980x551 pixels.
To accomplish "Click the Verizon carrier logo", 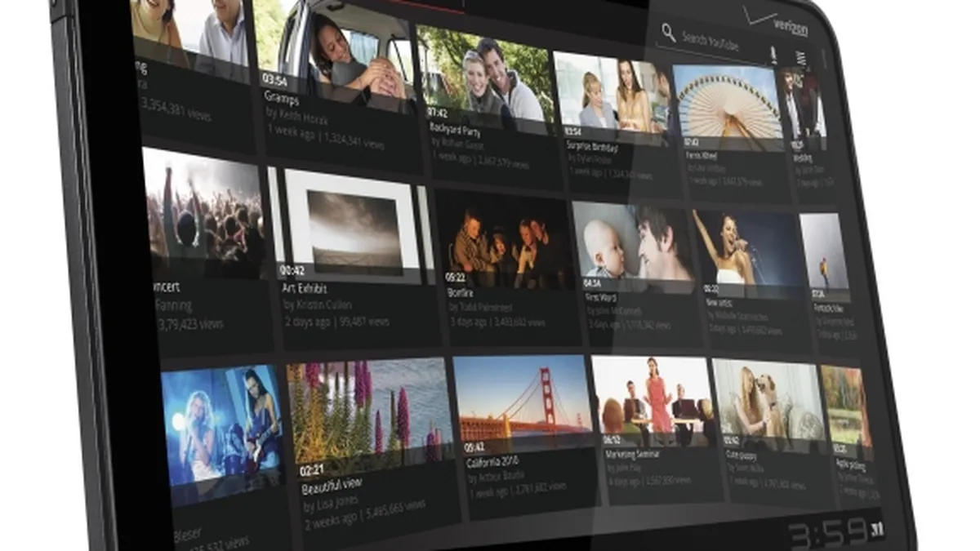I will tap(784, 25).
